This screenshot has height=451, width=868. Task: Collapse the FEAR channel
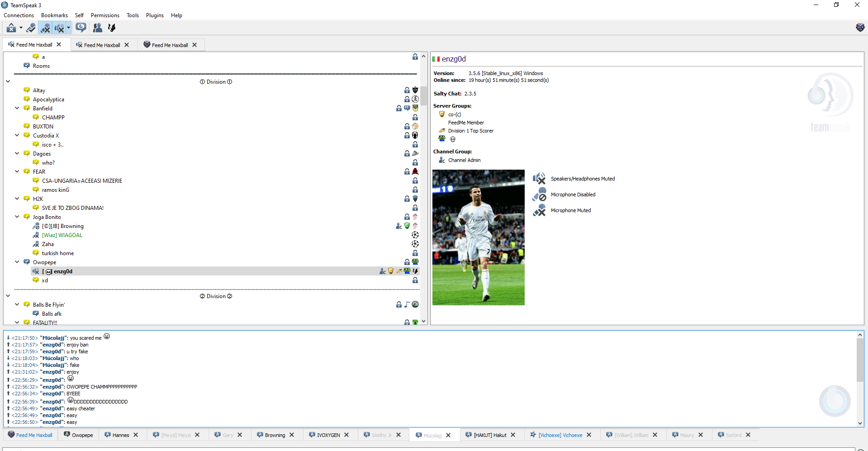[x=17, y=172]
